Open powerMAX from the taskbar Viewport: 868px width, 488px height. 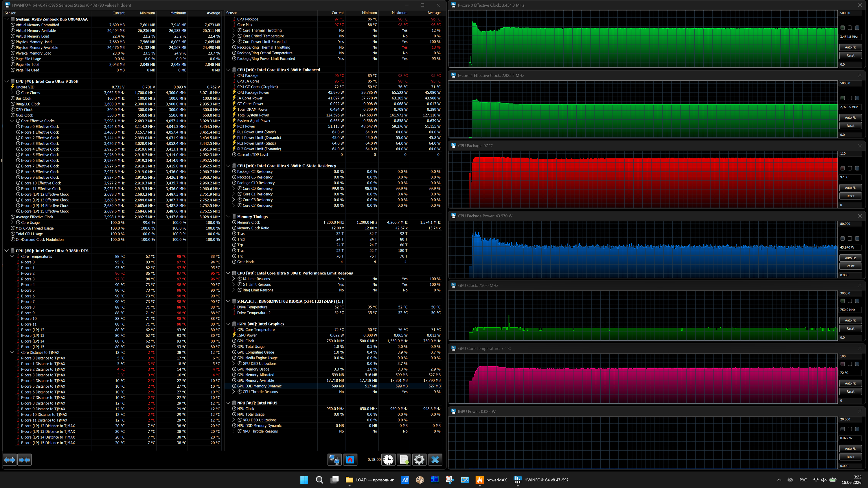(491, 480)
